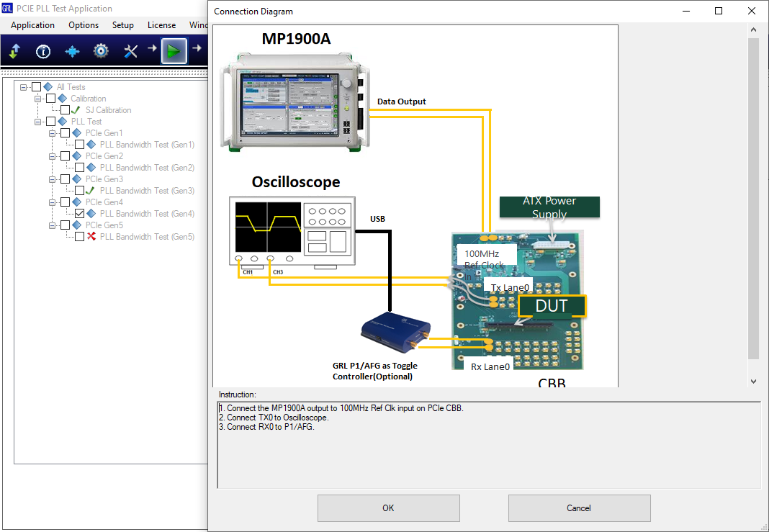Open settings via the gear icon
Image resolution: width=769 pixels, height=532 pixels.
click(x=100, y=51)
